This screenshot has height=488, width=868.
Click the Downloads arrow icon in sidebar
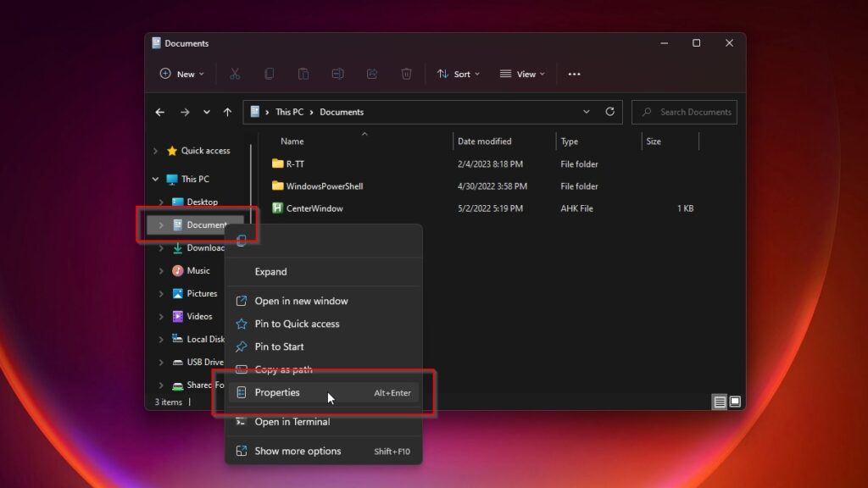[178, 248]
